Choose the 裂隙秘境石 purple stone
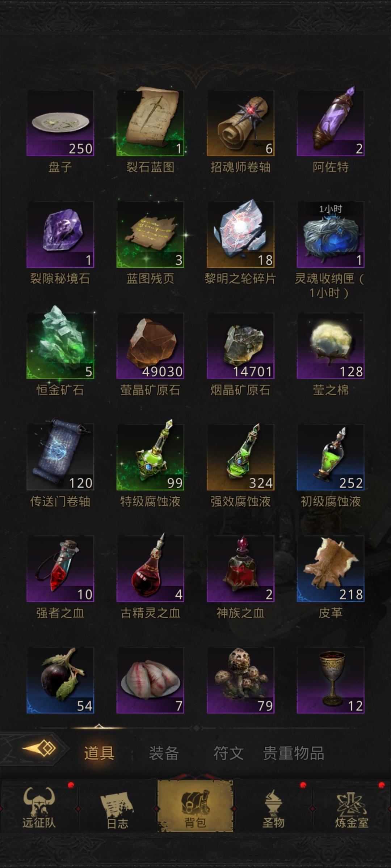Viewport: 391px width, 868px height. 60,234
